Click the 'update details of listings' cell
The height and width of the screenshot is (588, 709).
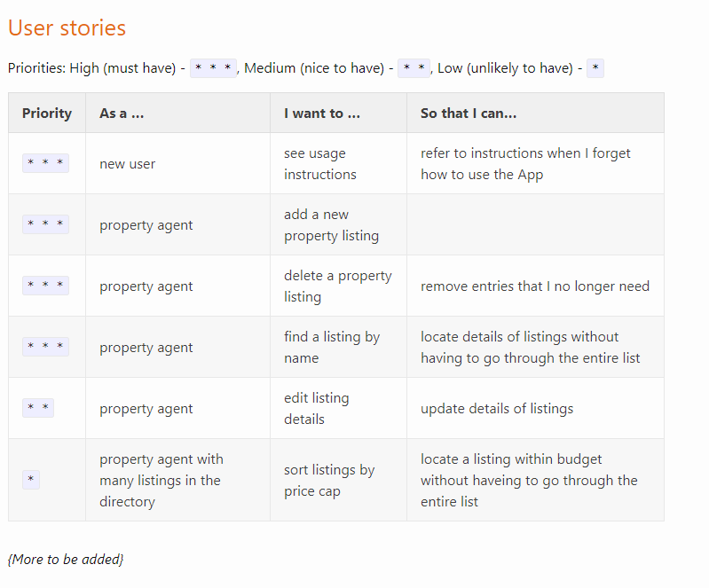pyautogui.click(x=496, y=409)
